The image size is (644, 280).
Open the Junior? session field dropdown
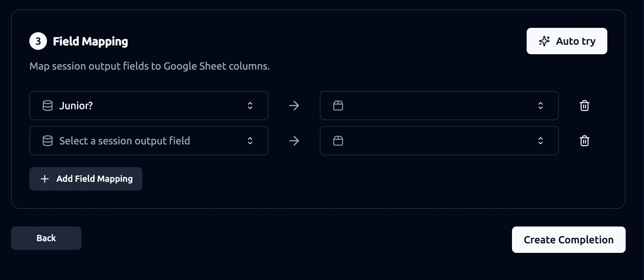click(149, 106)
